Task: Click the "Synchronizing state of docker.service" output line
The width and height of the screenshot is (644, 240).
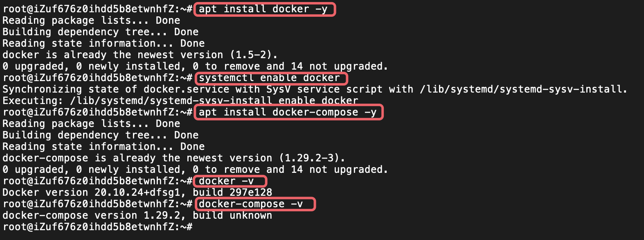Action: 315,89
